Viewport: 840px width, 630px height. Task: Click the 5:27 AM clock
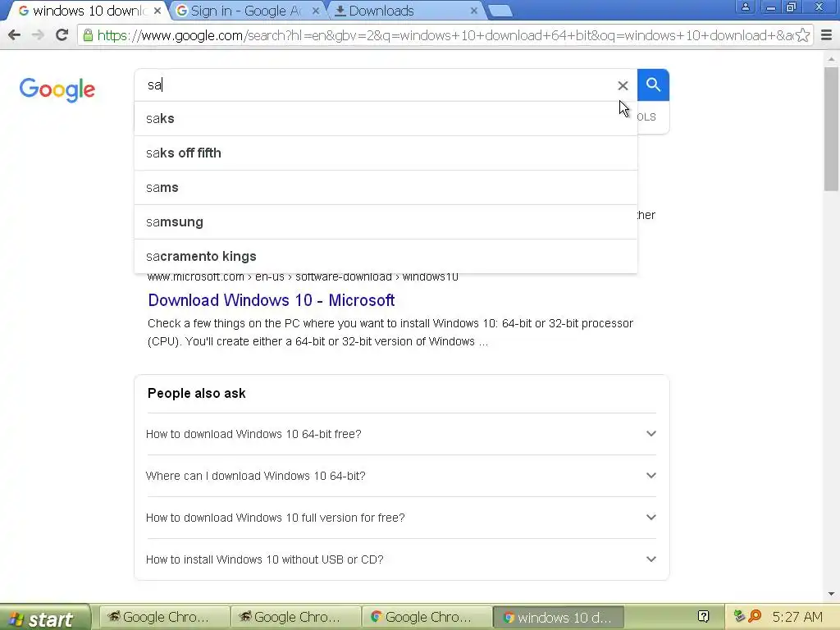797,617
